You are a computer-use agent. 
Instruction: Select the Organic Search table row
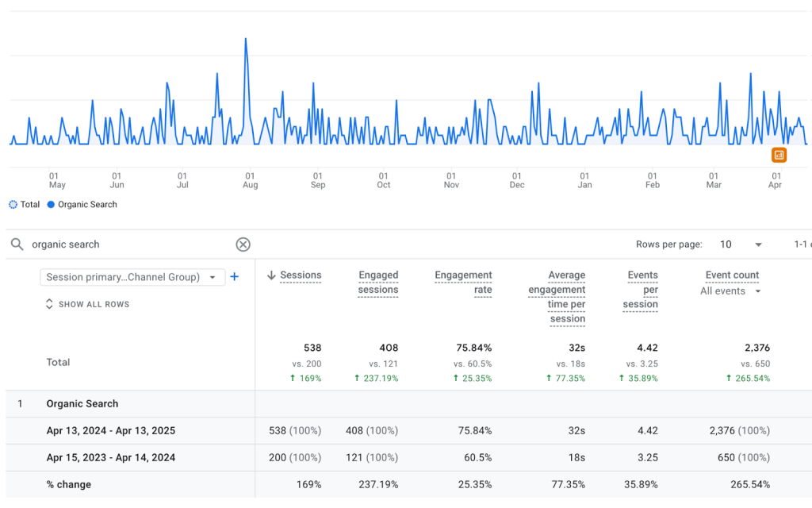[x=82, y=403]
